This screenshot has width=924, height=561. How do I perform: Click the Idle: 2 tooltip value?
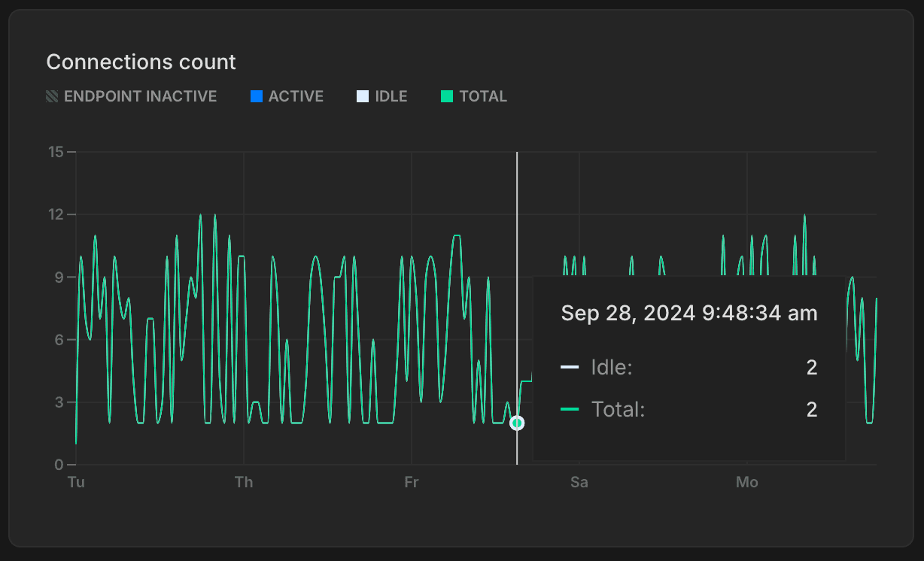coord(811,367)
